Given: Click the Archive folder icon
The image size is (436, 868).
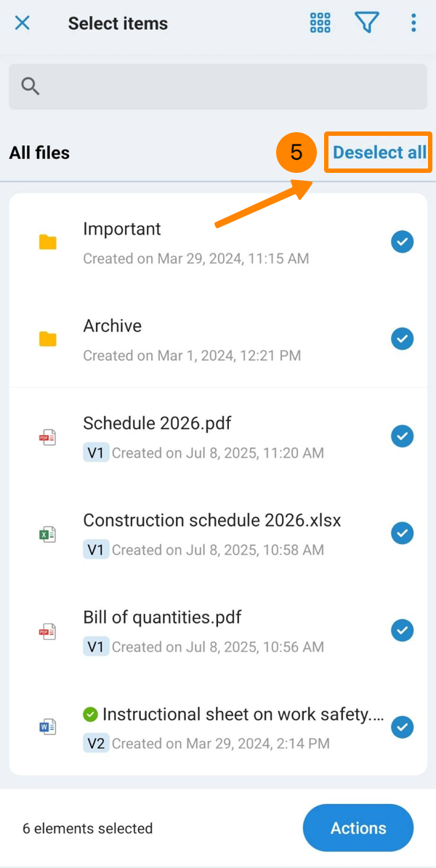Looking at the screenshot, I should [x=48, y=338].
